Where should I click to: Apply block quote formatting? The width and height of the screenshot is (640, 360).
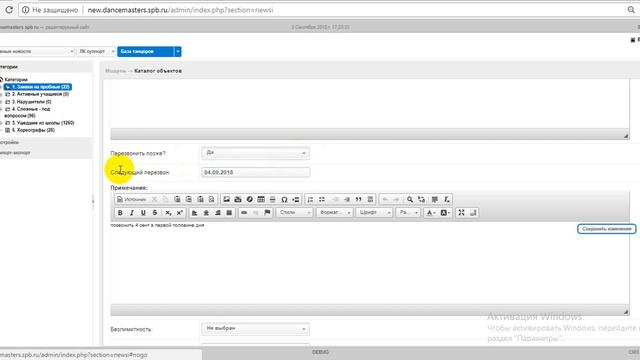coord(358,199)
